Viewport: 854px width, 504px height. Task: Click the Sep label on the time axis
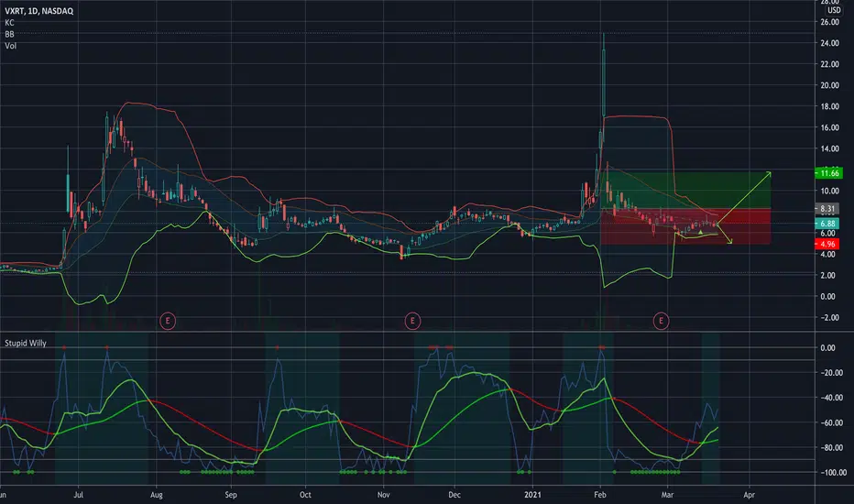(x=231, y=495)
